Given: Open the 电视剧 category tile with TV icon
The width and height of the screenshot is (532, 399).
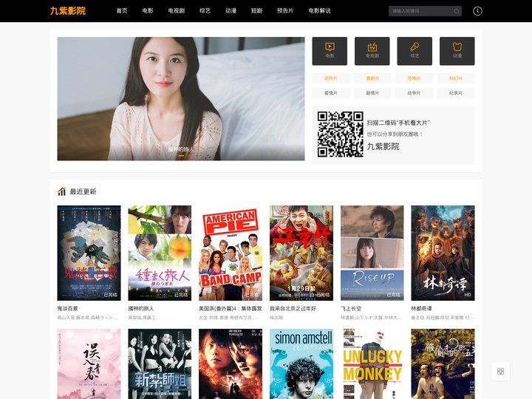Looking at the screenshot, I should pyautogui.click(x=372, y=51).
